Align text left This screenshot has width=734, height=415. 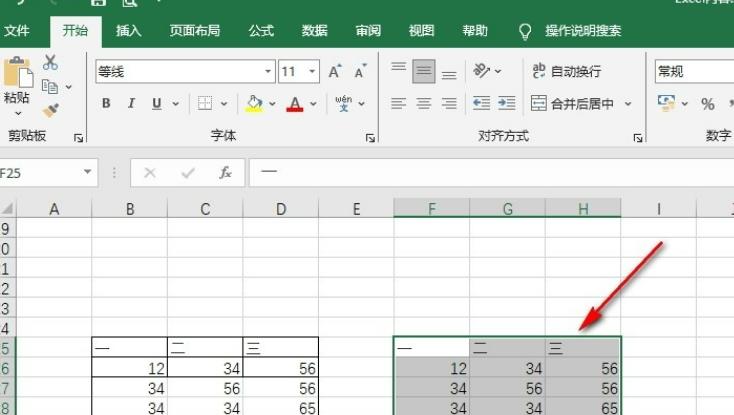tap(399, 103)
